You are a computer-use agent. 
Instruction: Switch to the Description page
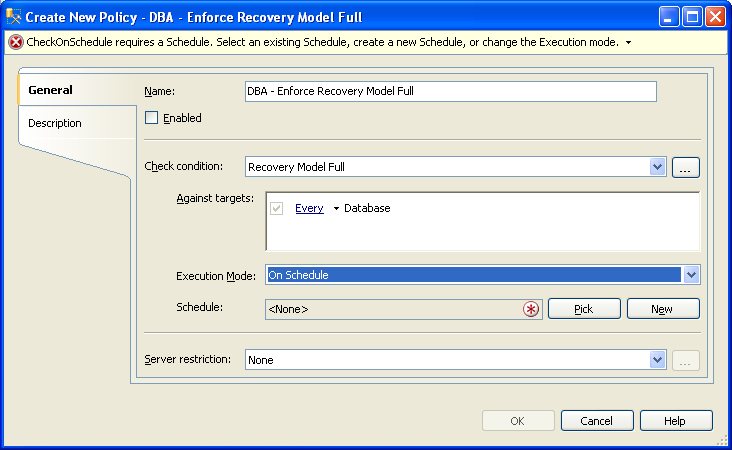tap(55, 123)
